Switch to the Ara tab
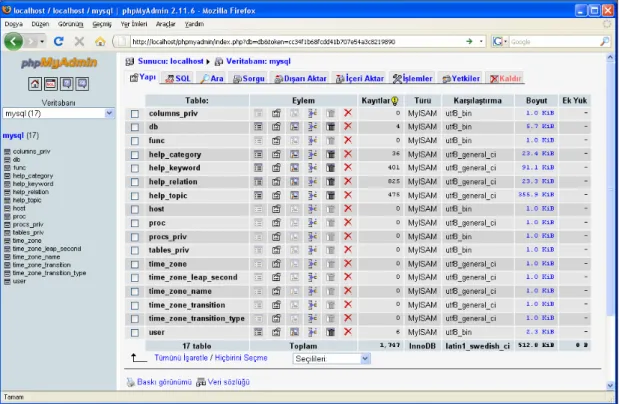 coord(212,78)
